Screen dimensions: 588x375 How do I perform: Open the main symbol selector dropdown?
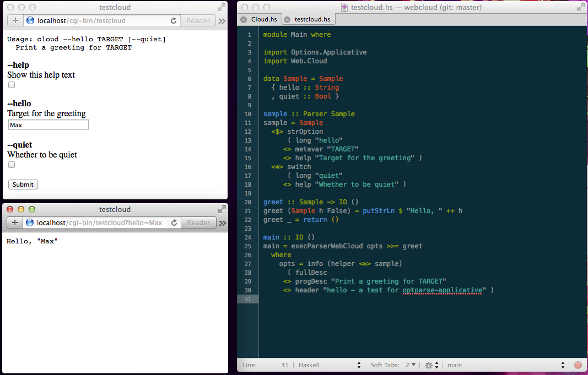pos(505,365)
